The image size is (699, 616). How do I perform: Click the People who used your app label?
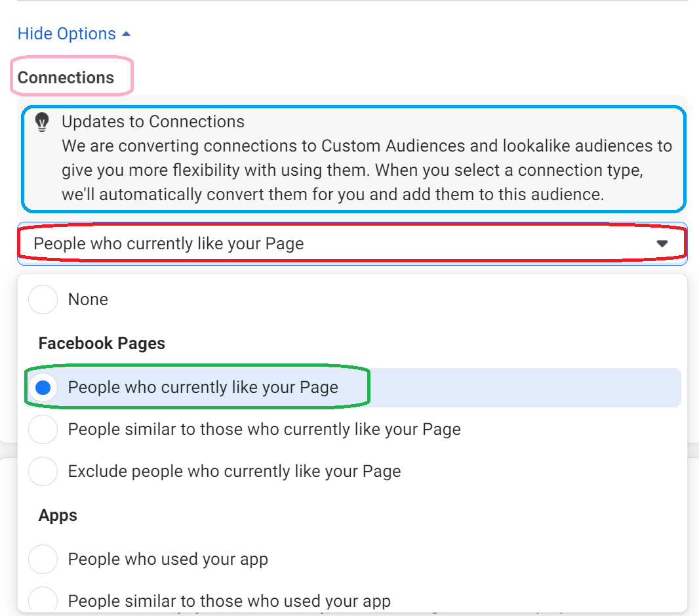click(x=168, y=560)
